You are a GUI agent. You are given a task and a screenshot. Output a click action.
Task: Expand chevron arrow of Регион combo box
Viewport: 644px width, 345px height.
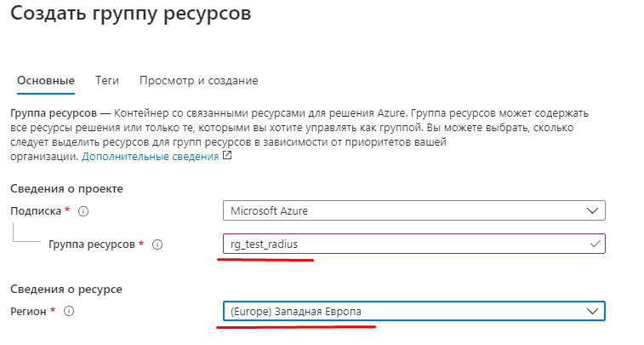coord(593,312)
